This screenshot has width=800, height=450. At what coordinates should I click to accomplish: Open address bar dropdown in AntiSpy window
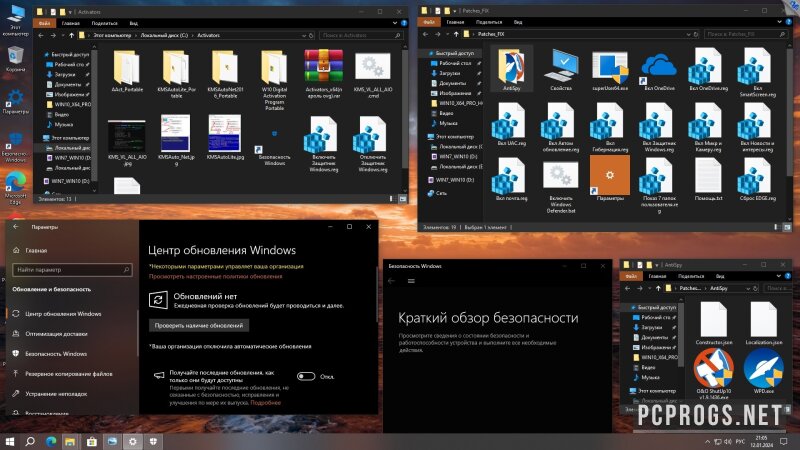click(748, 288)
